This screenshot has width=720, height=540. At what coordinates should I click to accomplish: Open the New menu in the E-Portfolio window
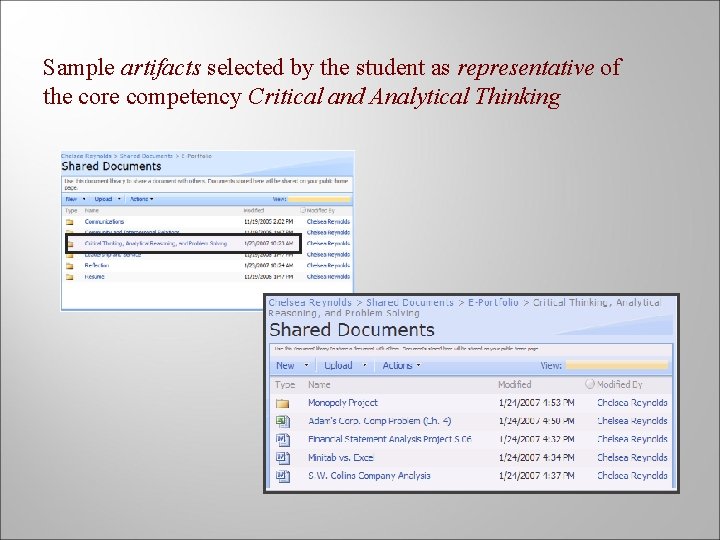pyautogui.click(x=71, y=199)
